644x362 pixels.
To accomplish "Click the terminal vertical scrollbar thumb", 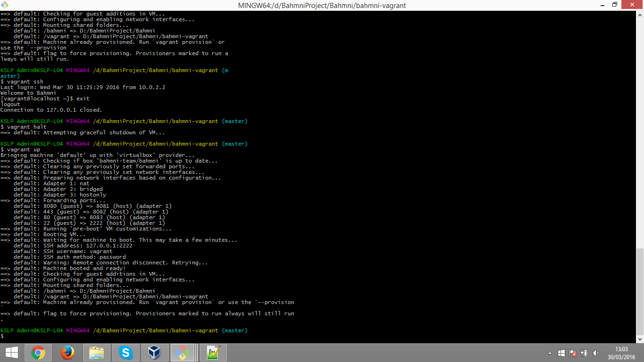I will click(x=640, y=291).
